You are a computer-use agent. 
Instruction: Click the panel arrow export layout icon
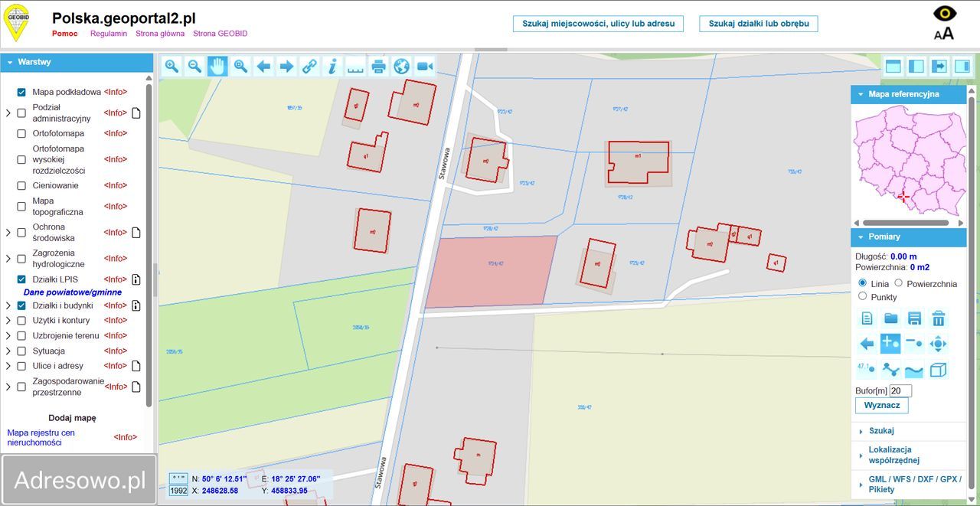[x=939, y=66]
